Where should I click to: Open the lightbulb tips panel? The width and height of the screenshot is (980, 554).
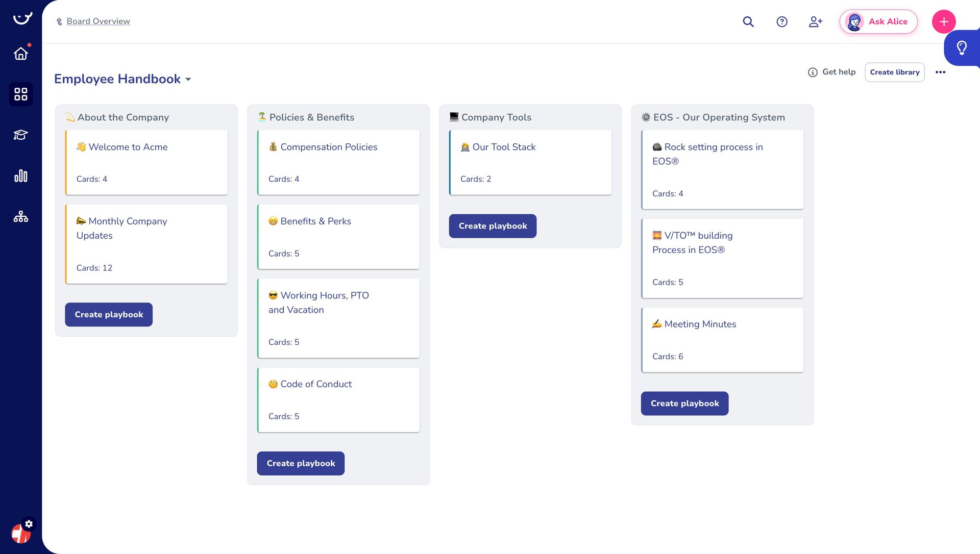962,48
